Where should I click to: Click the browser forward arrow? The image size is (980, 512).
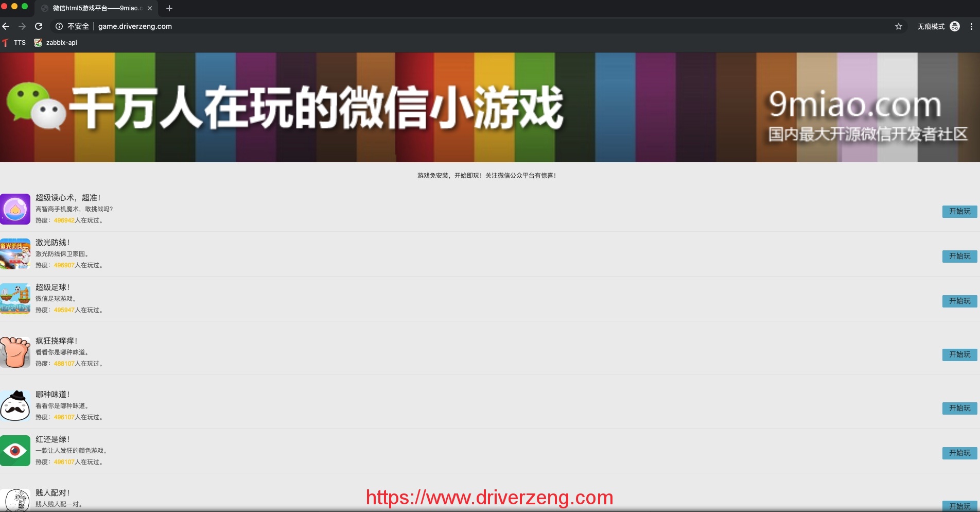coord(22,26)
